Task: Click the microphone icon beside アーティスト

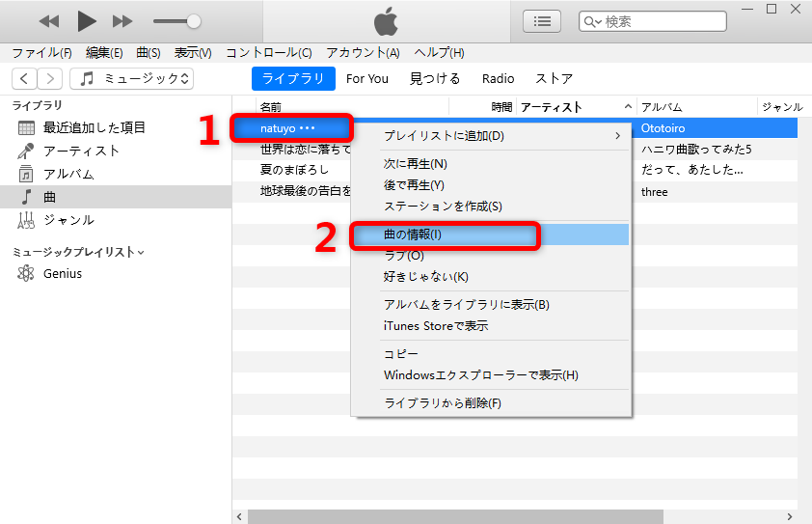Action: 26,151
